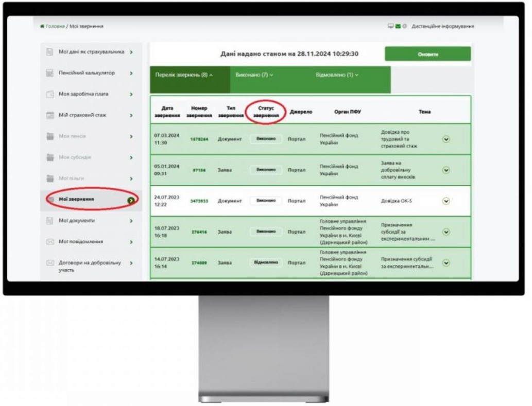The width and height of the screenshot is (532, 406).
Task: Click the home icon beside Головна breadcrumb
Action: (42, 26)
